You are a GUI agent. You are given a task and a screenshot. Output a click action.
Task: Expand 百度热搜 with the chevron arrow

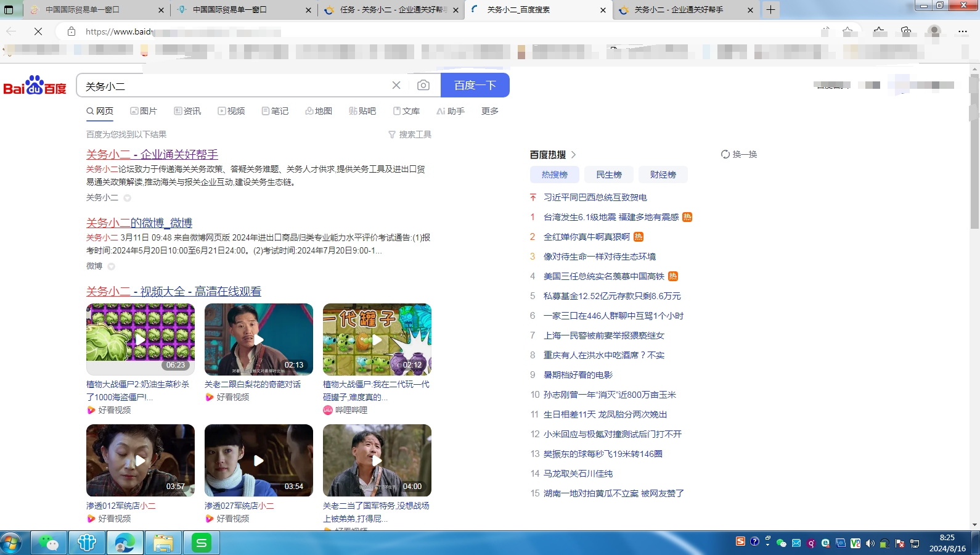[x=574, y=155]
